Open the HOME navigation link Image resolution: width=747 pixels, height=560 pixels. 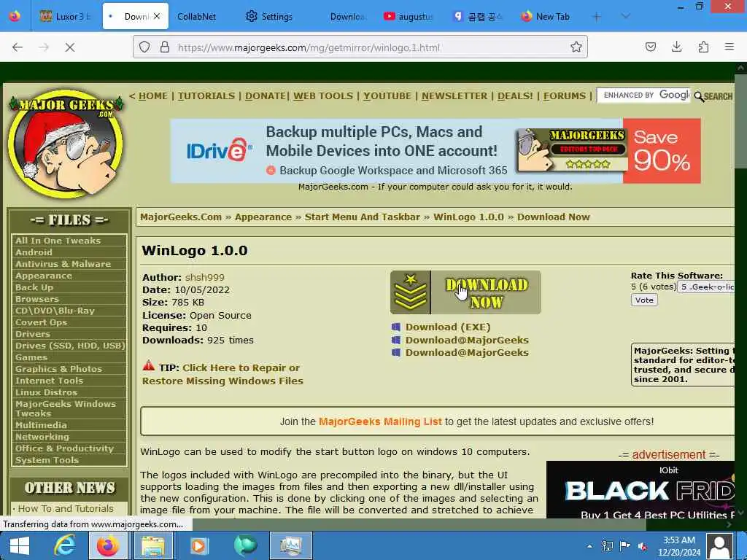pos(153,96)
